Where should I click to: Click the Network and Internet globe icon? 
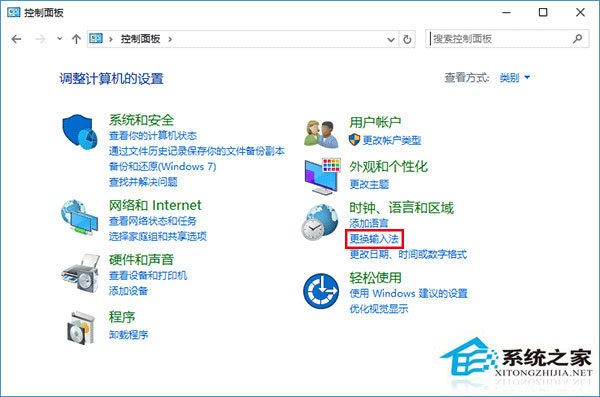(79, 217)
